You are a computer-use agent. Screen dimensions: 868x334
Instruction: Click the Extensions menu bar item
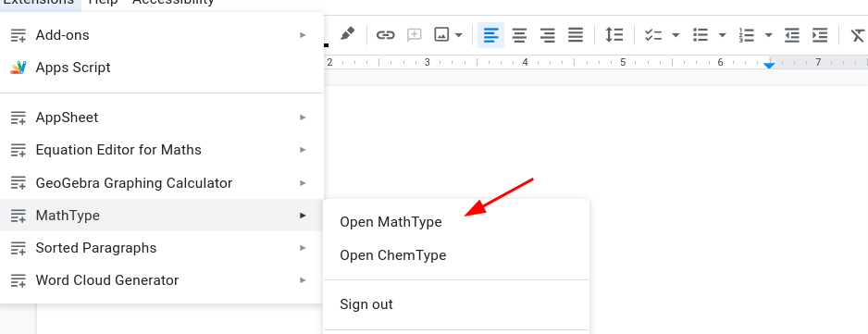(39, 3)
